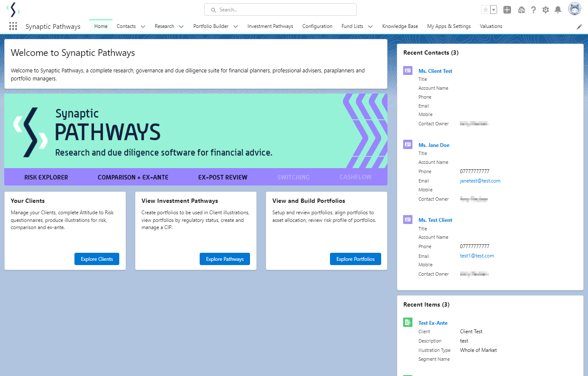The width and height of the screenshot is (588, 376).
Task: Click the green icon beside Test Ex-Ante
Action: [x=408, y=322]
